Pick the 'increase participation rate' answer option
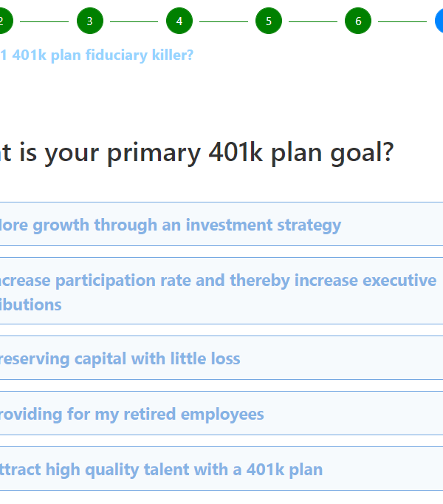The image size is (443, 504). [218, 281]
